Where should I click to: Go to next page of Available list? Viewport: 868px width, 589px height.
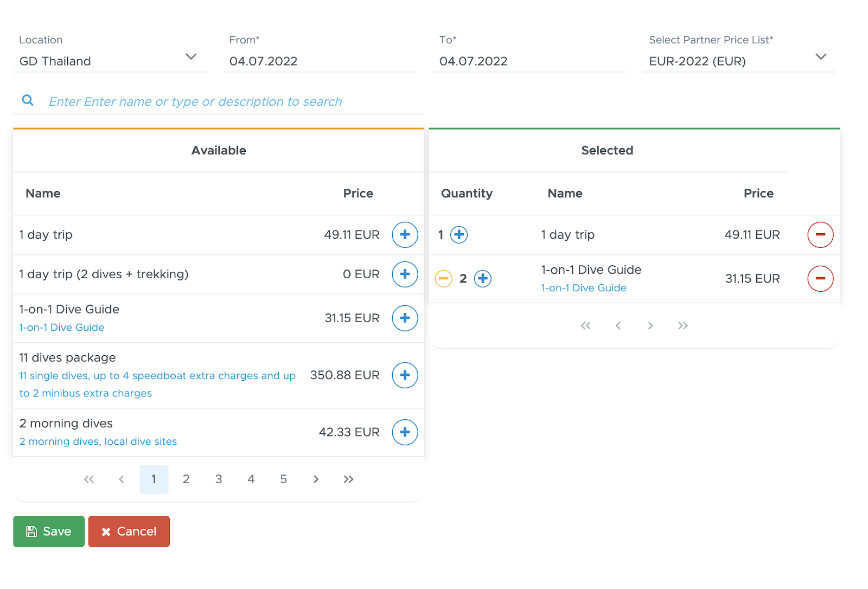click(x=316, y=479)
